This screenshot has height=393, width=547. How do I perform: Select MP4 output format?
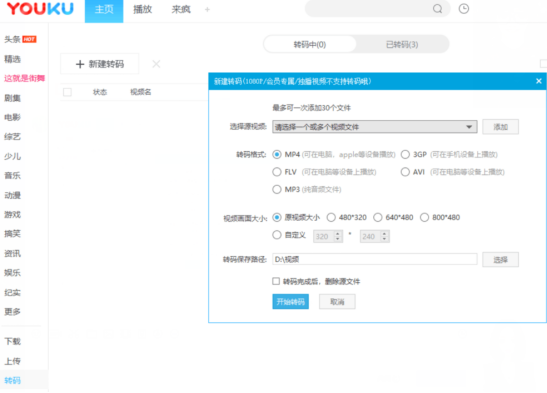(277, 154)
